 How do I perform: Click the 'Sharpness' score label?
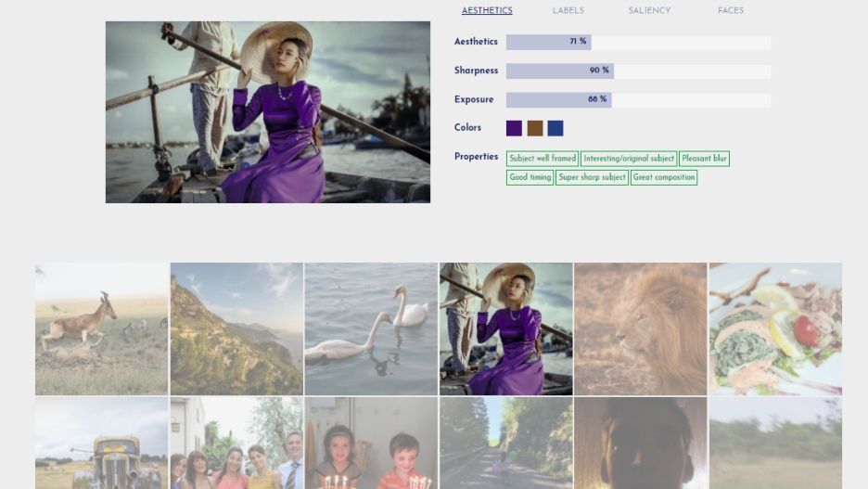(476, 71)
